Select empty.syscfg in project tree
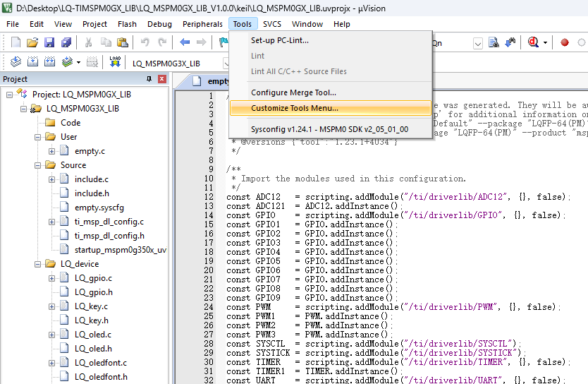The height and width of the screenshot is (384, 588). (99, 208)
